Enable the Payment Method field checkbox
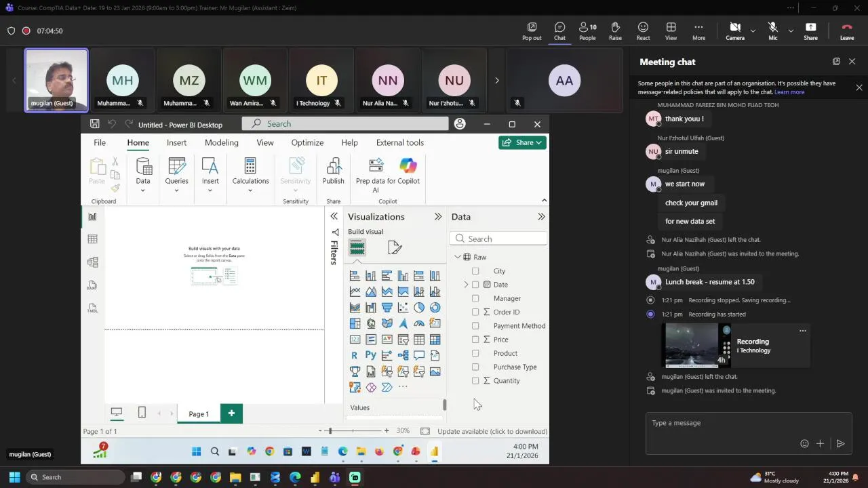 pos(475,326)
